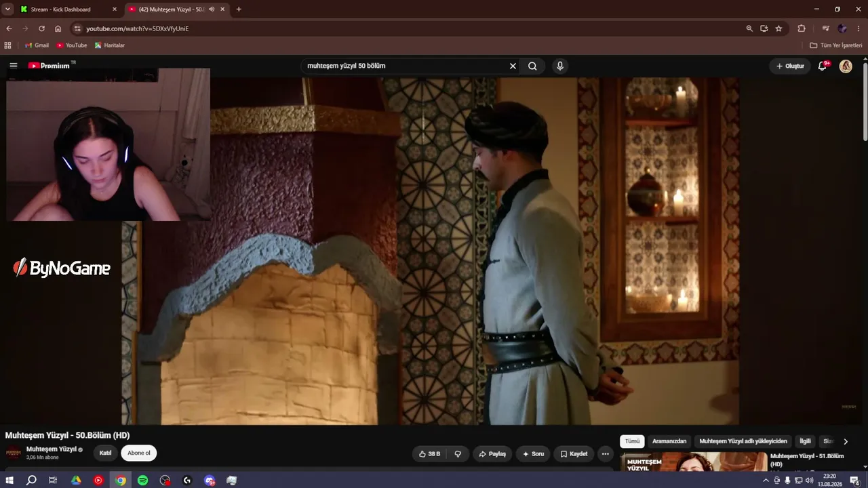Open Logitech G HUB from the taskbar
This screenshot has width=868, height=488.
[187, 481]
